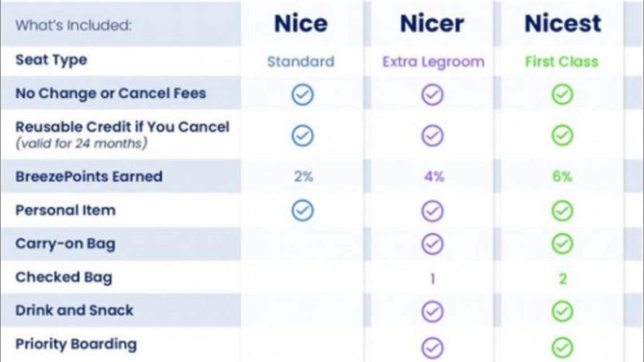Click the Nicest checkmark for Carry-on Bag
This screenshot has height=362, width=644.
click(562, 244)
